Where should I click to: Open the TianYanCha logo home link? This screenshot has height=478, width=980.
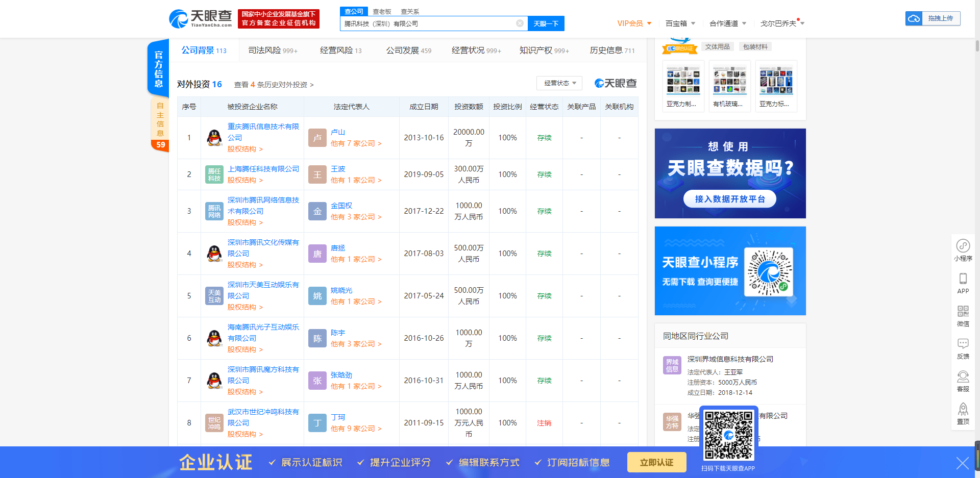pyautogui.click(x=201, y=19)
